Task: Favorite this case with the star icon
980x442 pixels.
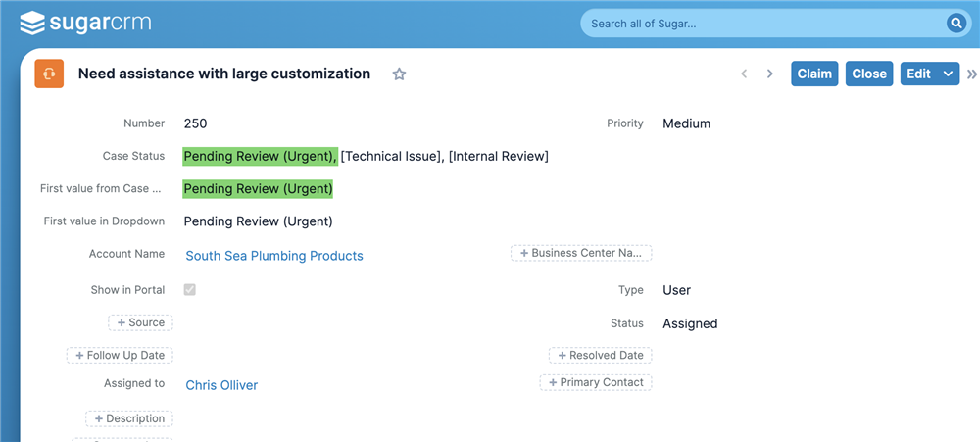Action: pos(399,74)
